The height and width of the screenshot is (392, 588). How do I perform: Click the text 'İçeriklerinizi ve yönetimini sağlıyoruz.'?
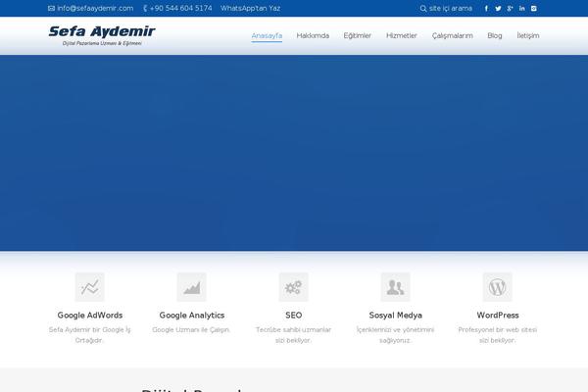(x=395, y=335)
